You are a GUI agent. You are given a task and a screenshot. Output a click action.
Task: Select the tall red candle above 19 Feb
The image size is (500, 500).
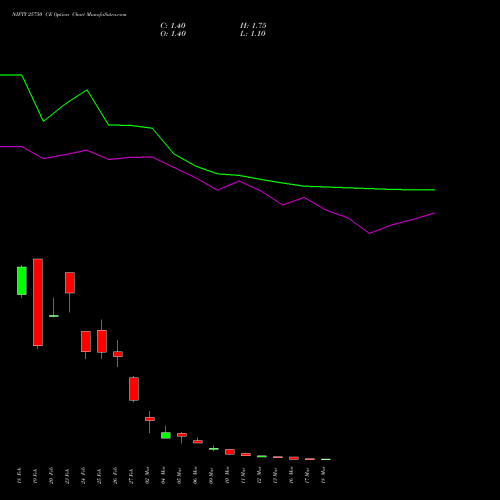[38, 302]
